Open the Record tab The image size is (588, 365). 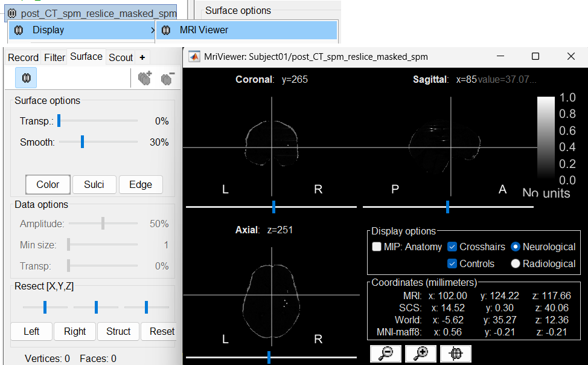[x=23, y=57]
